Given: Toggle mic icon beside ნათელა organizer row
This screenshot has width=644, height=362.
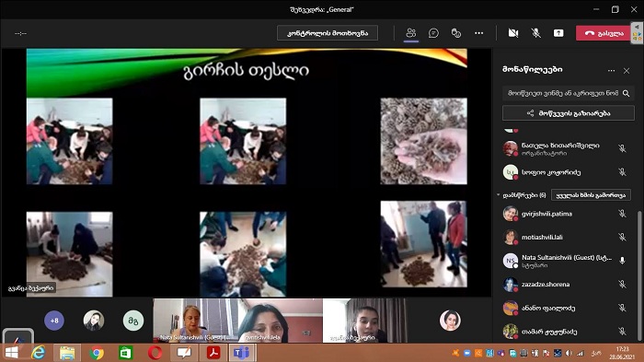Looking at the screenshot, I should [622, 148].
